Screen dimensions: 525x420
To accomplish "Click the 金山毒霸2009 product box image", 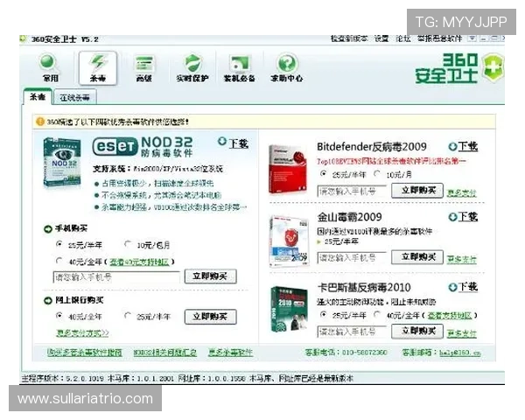I will (289, 241).
